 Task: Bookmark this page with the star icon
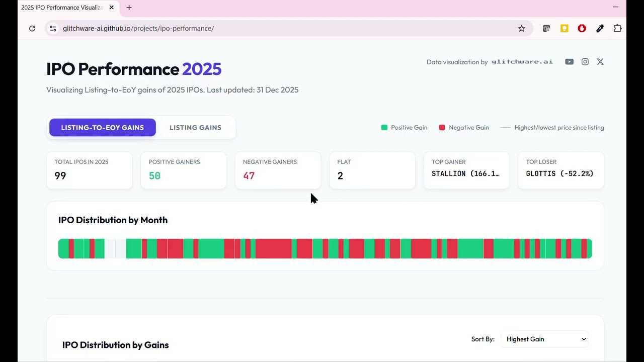click(522, 29)
